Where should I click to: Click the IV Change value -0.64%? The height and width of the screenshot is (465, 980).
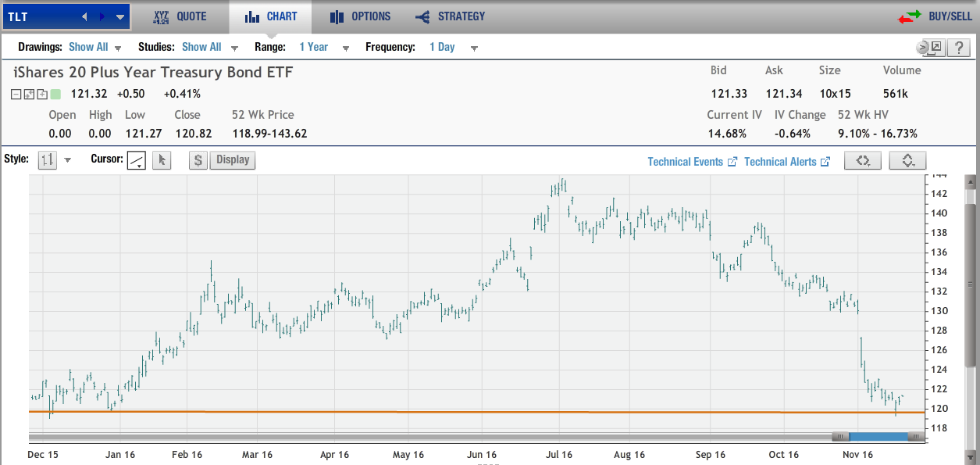coord(792,134)
